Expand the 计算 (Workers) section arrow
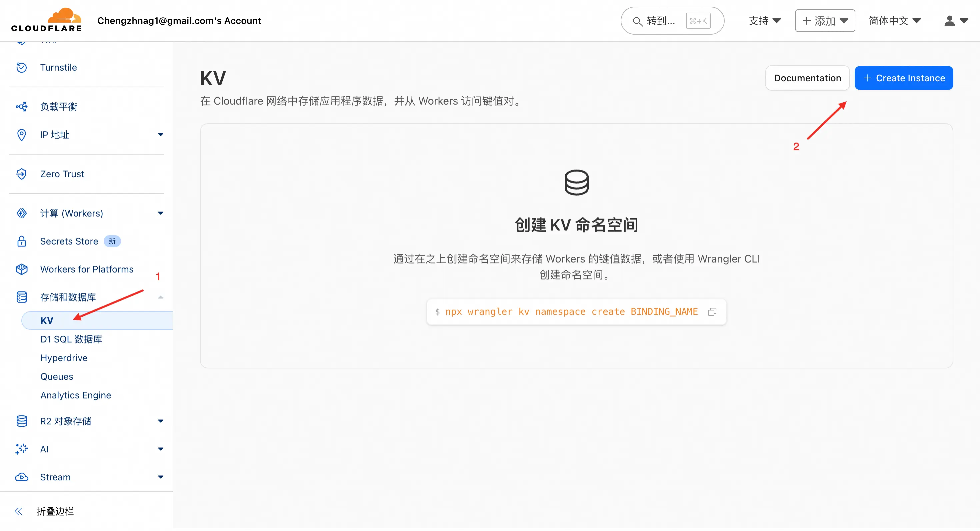This screenshot has width=980, height=531. click(161, 213)
